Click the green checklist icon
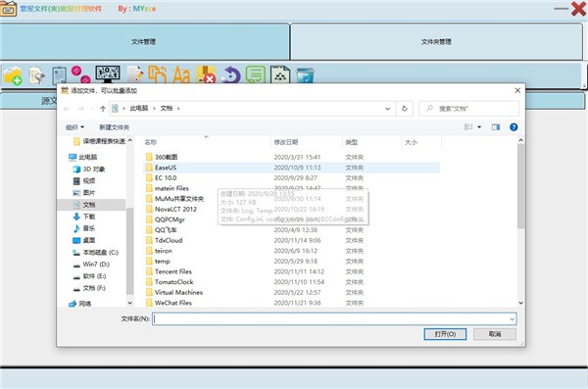Viewport: 588px width, 389px height. pyautogui.click(x=256, y=74)
